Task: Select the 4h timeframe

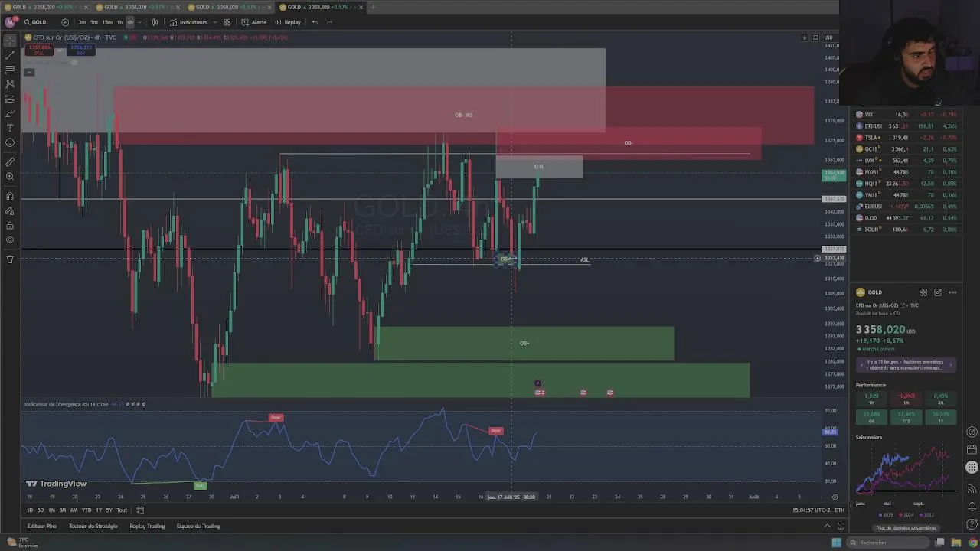Action: [x=130, y=22]
